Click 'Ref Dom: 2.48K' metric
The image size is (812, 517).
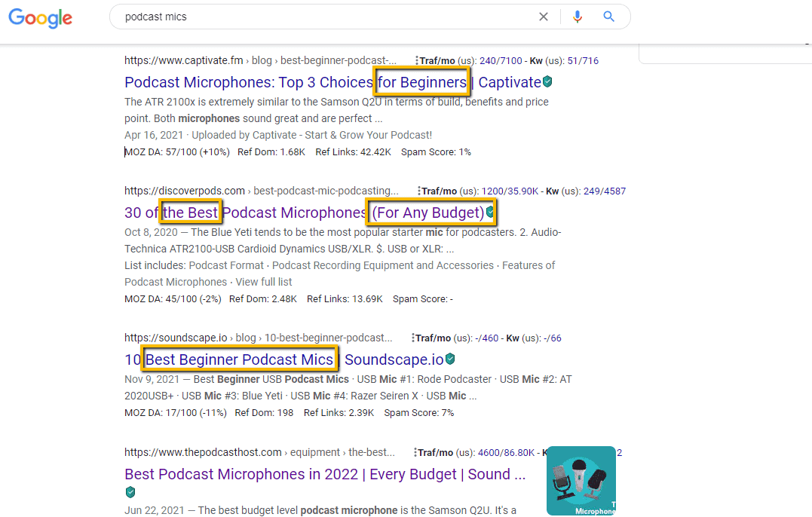pyautogui.click(x=263, y=299)
